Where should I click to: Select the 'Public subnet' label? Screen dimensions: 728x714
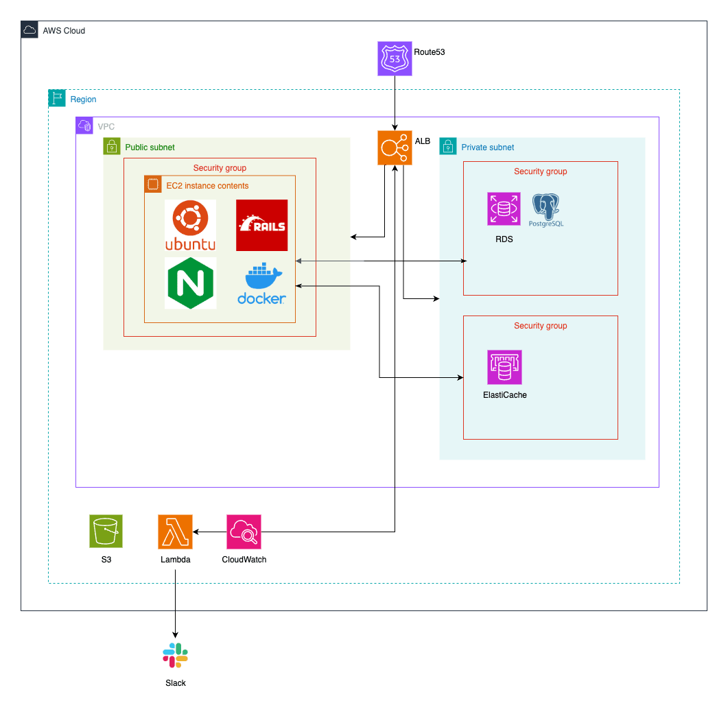pos(150,147)
